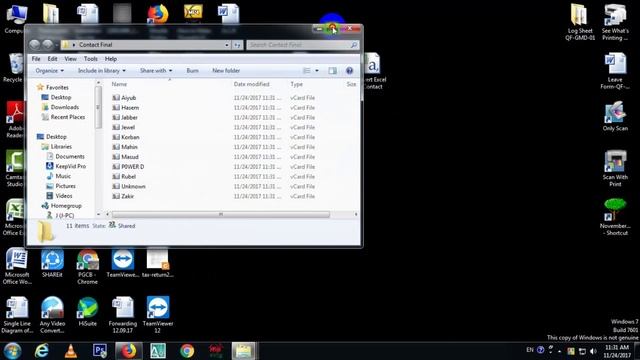The width and height of the screenshot is (640, 360).
Task: Open the Tools menu
Action: (x=91, y=59)
